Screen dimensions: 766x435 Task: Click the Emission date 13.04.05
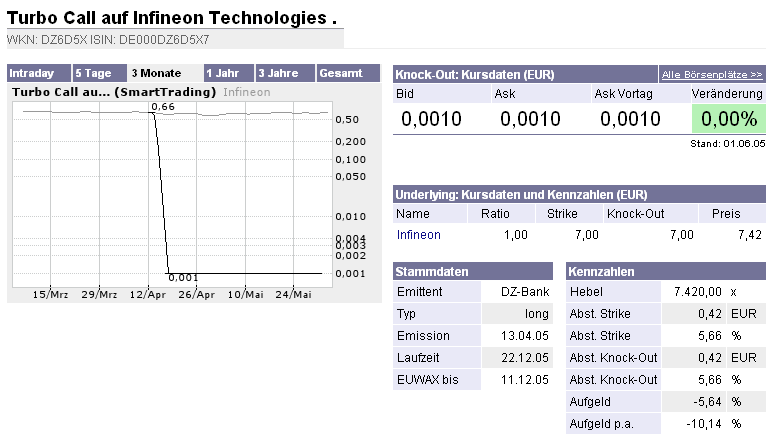[525, 336]
